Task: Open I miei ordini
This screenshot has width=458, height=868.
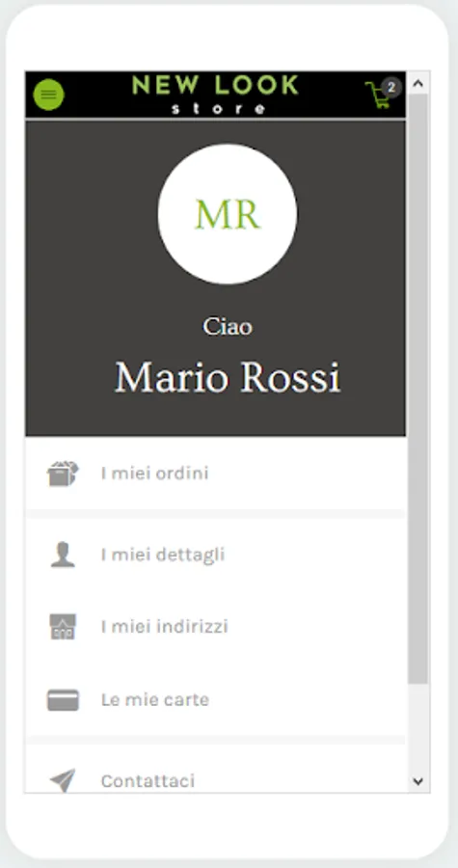Action: pos(155,474)
